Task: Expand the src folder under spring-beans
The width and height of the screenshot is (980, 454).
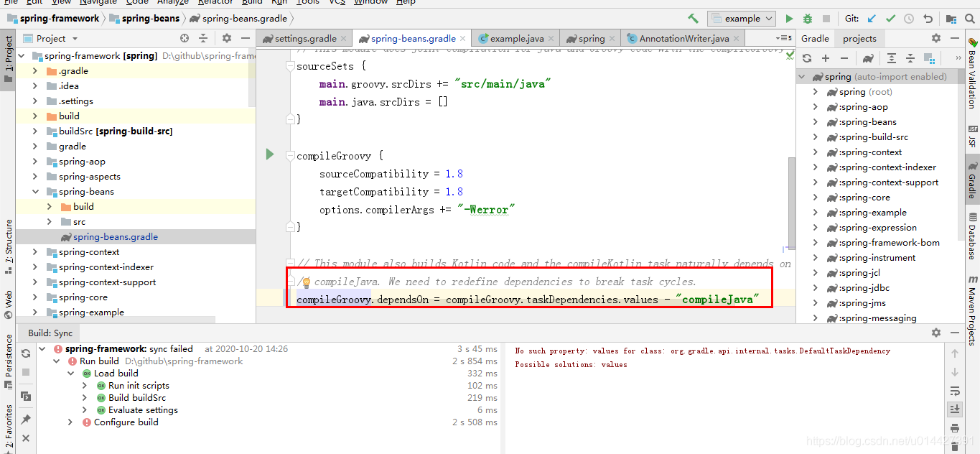Action: [50, 222]
